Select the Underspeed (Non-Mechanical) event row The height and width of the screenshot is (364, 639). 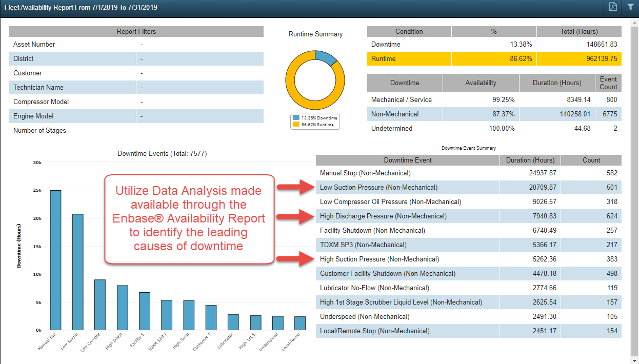[x=405, y=316]
